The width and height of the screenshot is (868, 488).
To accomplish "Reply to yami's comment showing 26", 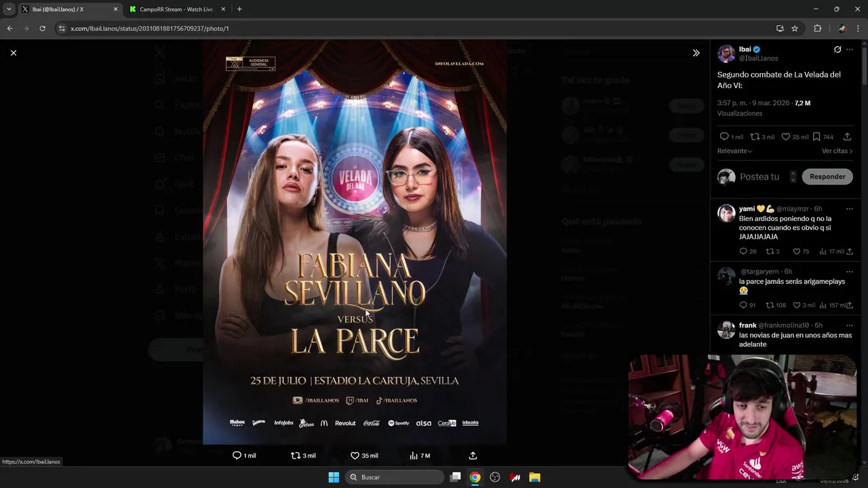I will click(x=743, y=251).
